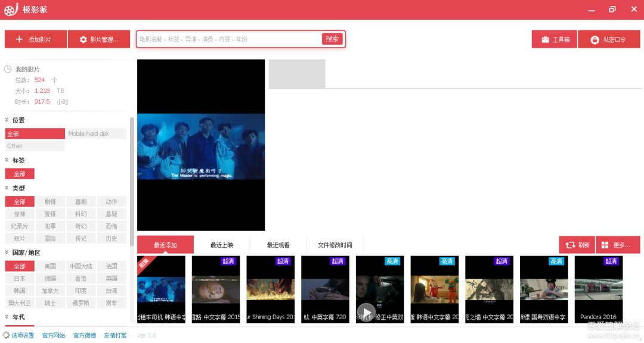Filter by 科幻 genre
The height and width of the screenshot is (343, 644).
pyautogui.click(x=81, y=214)
